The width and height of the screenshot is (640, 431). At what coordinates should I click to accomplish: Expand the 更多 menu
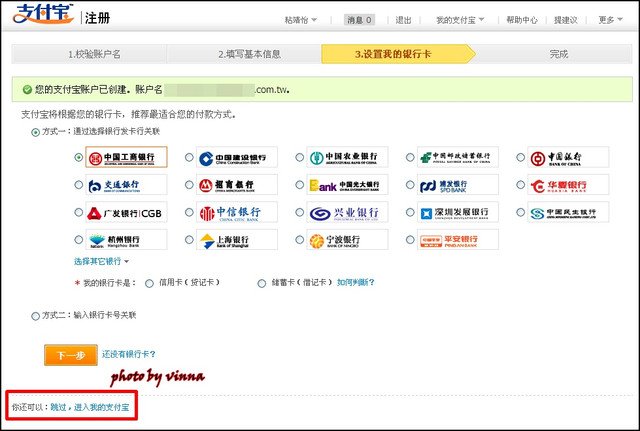pos(610,20)
